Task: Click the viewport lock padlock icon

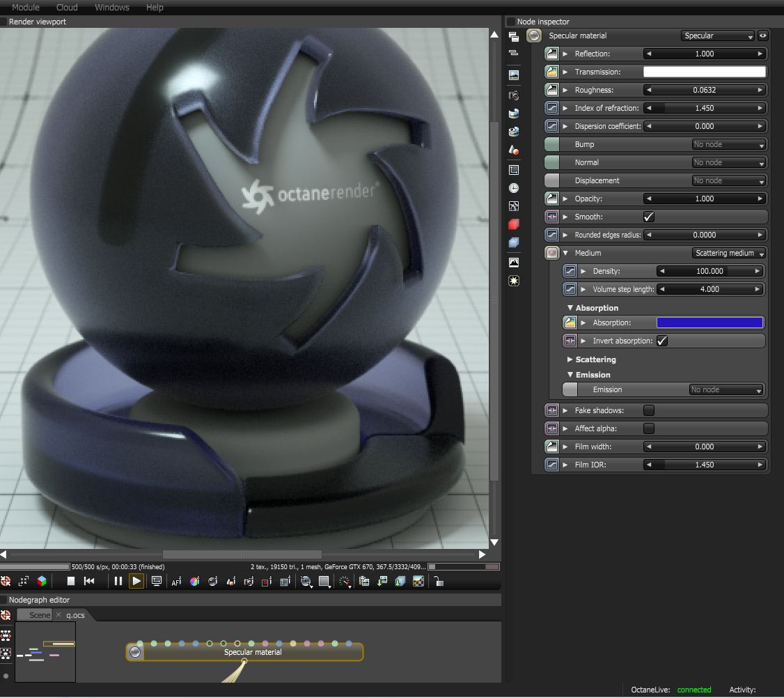Action: pos(439,582)
